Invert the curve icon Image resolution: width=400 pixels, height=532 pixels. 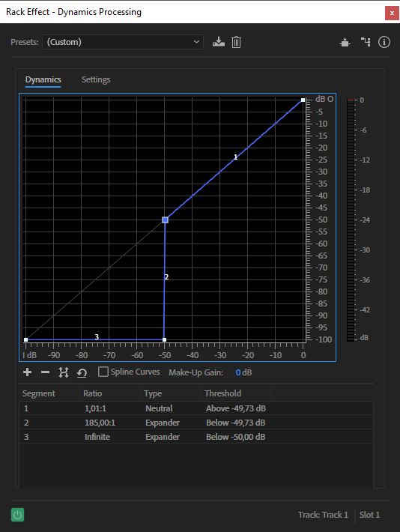(64, 372)
